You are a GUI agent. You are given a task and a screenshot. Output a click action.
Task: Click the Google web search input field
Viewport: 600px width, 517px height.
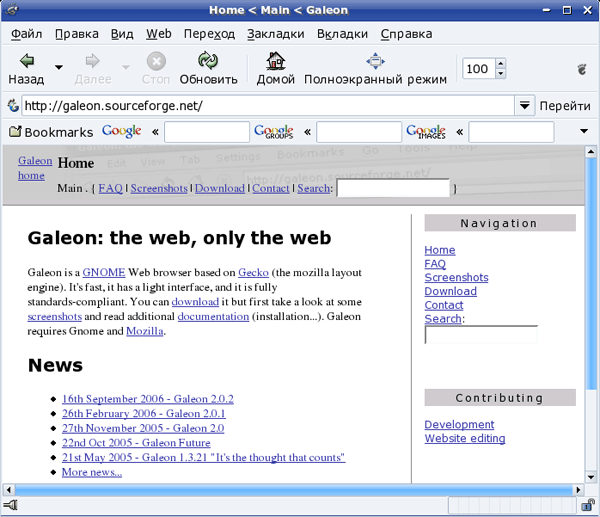[207, 132]
